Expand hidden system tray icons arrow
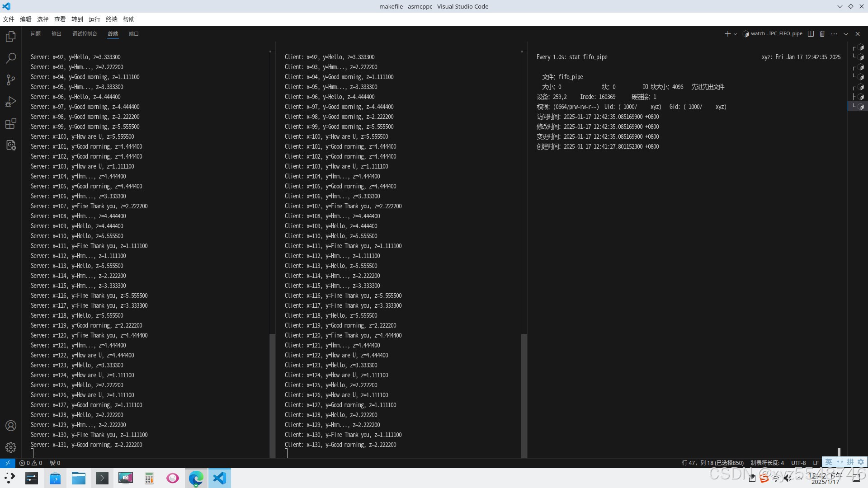This screenshot has height=488, width=868. click(799, 478)
